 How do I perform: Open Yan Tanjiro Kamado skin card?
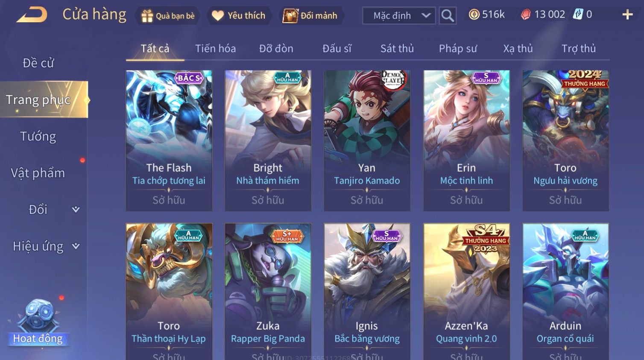[x=367, y=140]
